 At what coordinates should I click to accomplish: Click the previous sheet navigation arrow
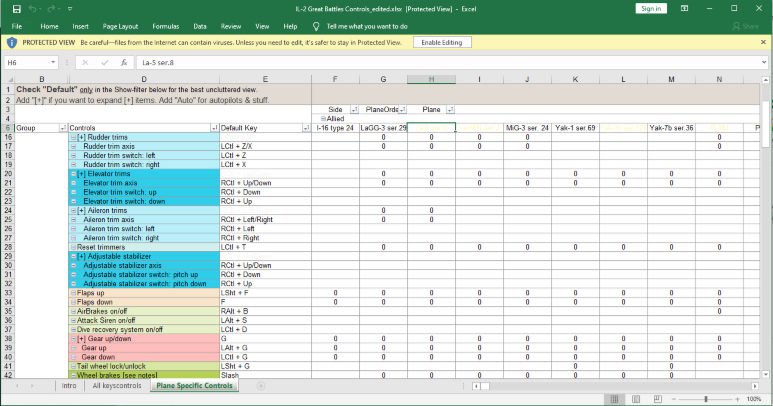[x=18, y=386]
